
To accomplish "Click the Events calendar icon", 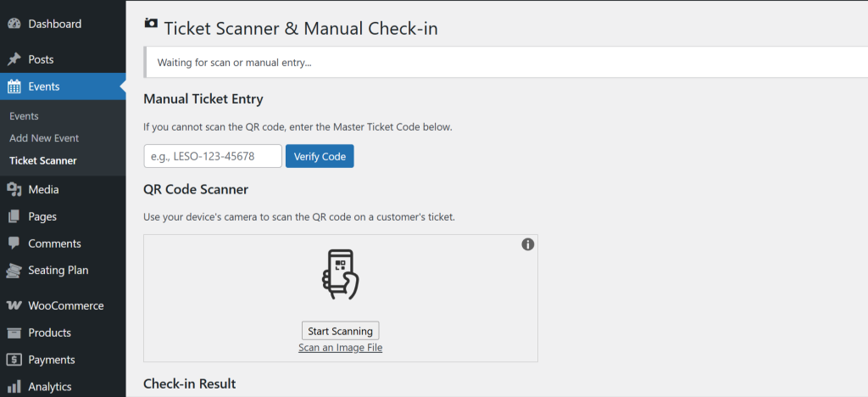I will tap(14, 87).
